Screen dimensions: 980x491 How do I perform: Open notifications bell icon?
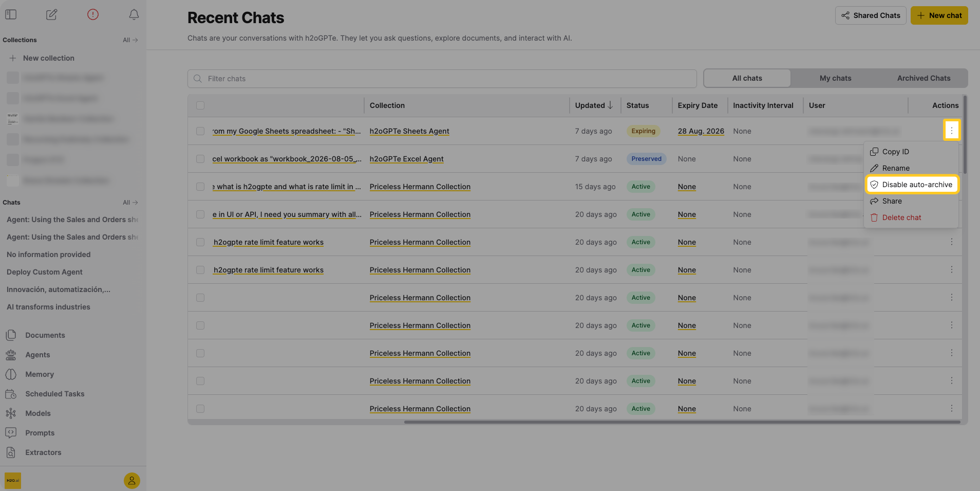tap(134, 14)
